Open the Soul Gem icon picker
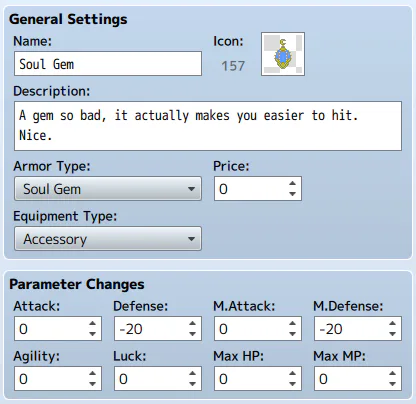 coord(283,54)
